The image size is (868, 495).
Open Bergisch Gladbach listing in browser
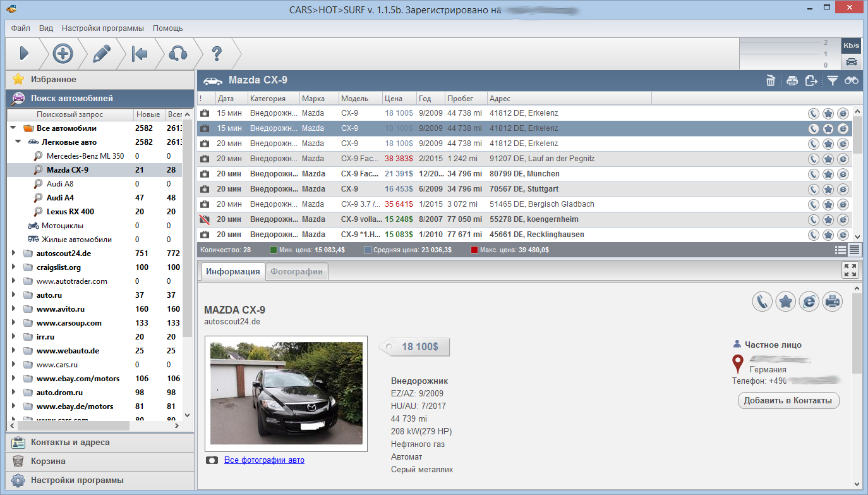pos(843,204)
